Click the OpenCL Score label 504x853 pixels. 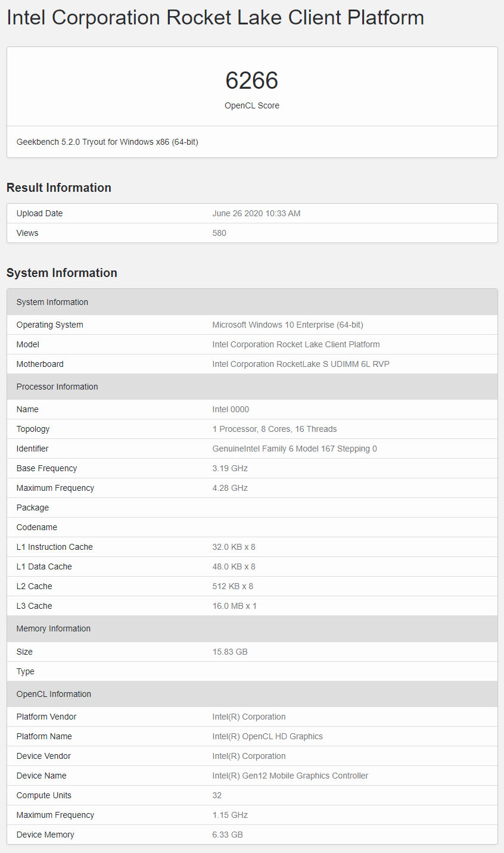coord(251,105)
